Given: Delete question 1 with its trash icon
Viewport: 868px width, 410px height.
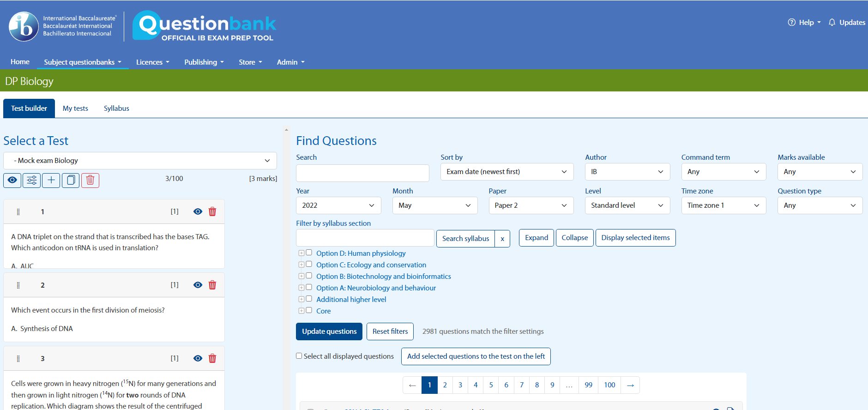Looking at the screenshot, I should pyautogui.click(x=212, y=211).
